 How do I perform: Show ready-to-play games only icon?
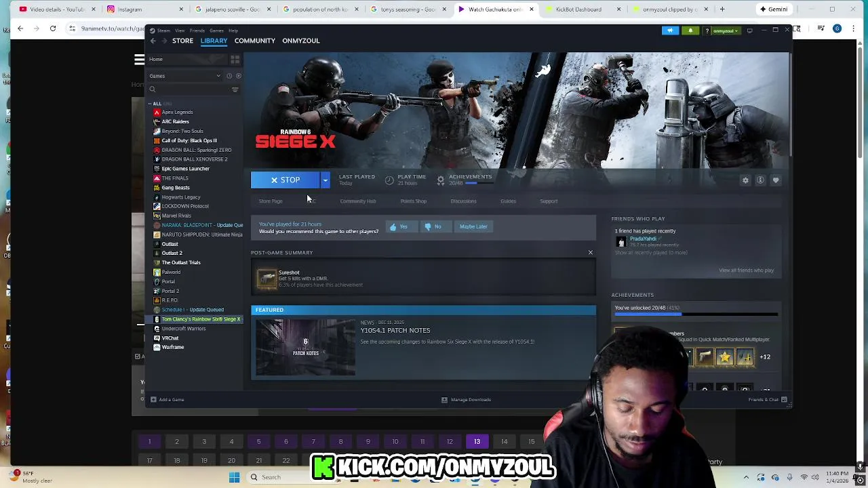[238, 76]
